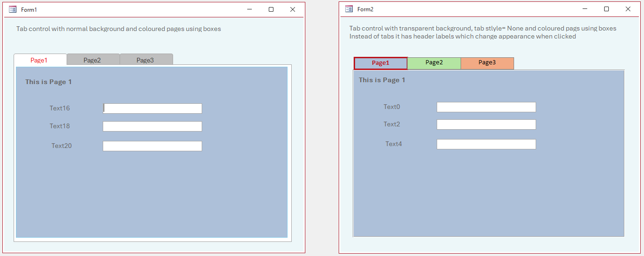
Task: Click the Text0 label
Action: coord(392,107)
